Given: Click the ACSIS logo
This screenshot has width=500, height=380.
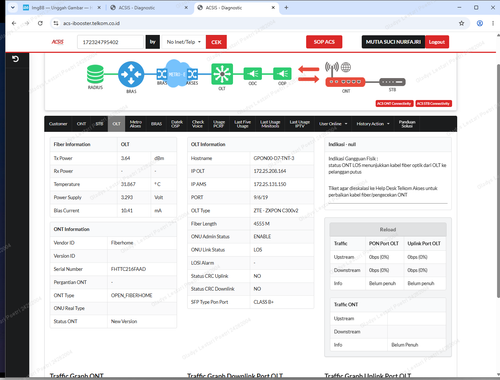Looking at the screenshot, I should tap(57, 42).
